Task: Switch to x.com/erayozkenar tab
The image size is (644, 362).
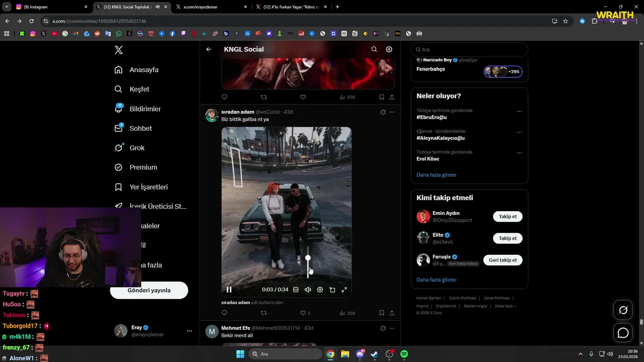Action: coord(211,7)
